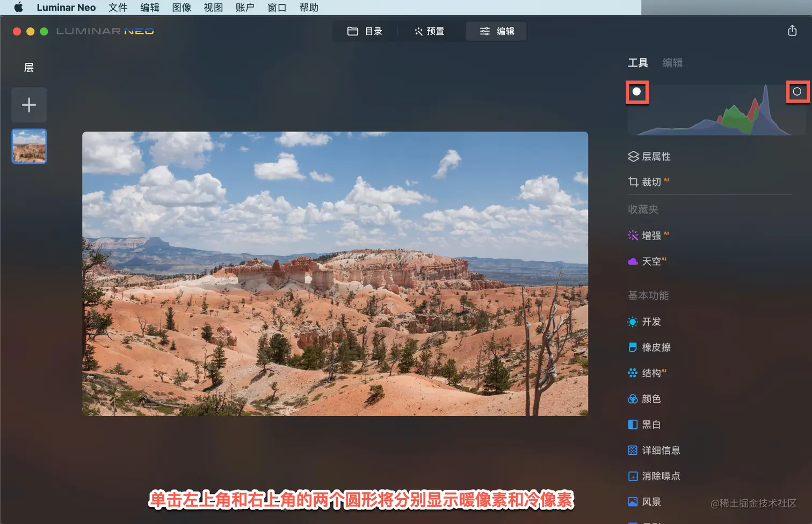Open the Apple menu
Screen dimensions: 812x524
(18, 8)
